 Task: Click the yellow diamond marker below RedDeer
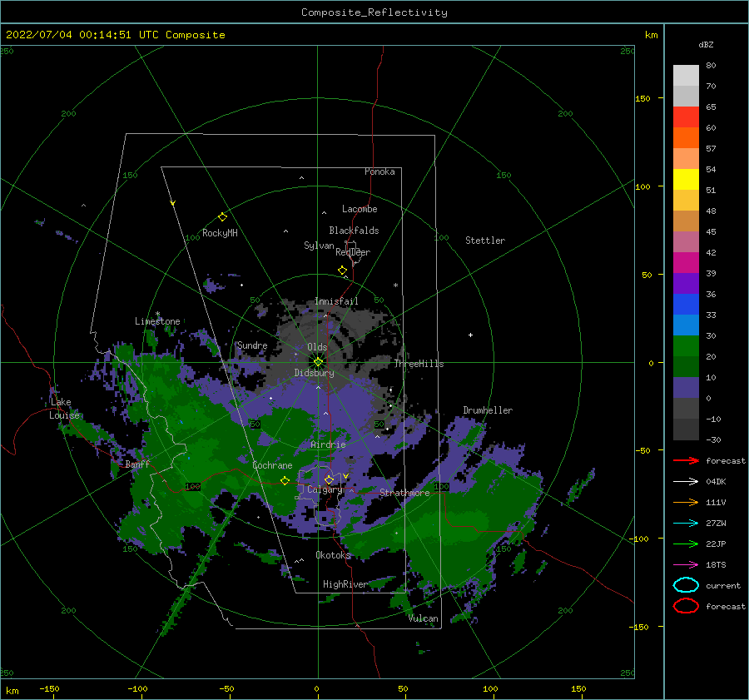click(343, 271)
